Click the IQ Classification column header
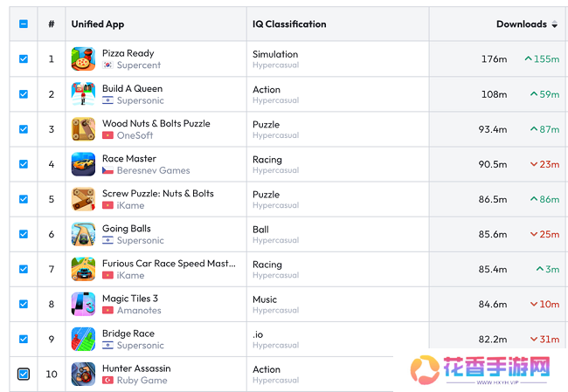This screenshot has height=392, width=568. (289, 24)
